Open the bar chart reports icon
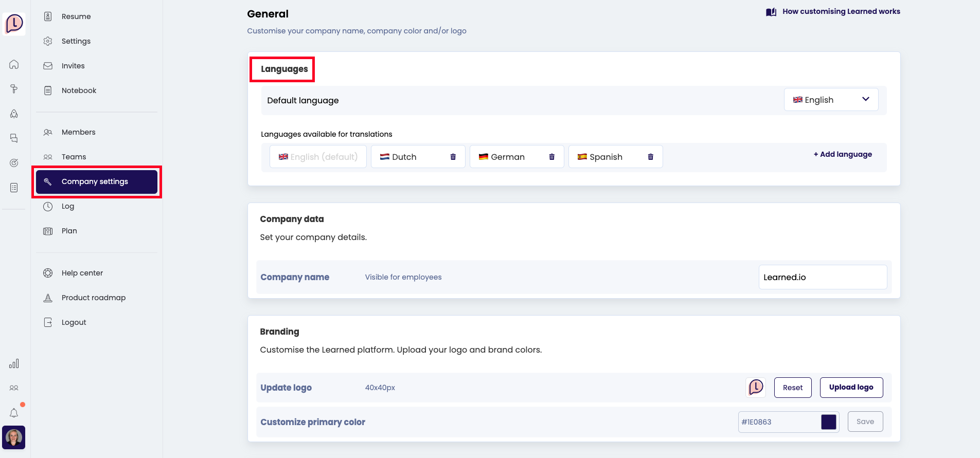Screen dimensions: 980x458 (x=14, y=364)
